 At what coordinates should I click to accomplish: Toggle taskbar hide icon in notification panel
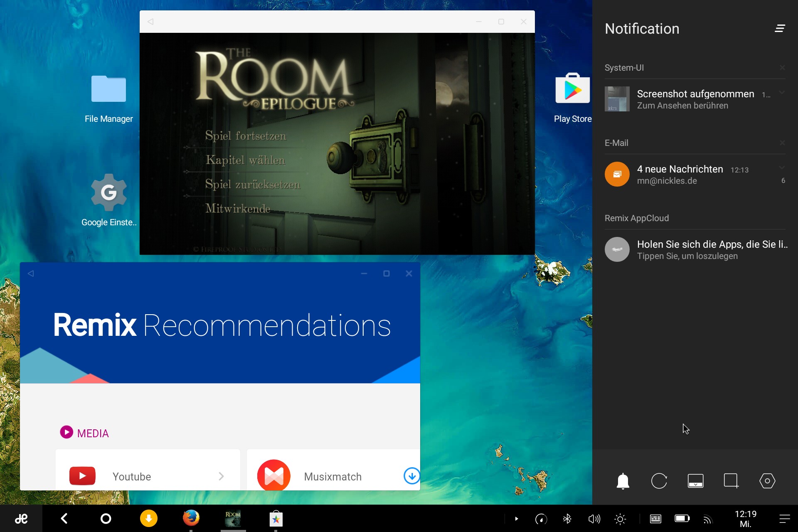click(695, 481)
